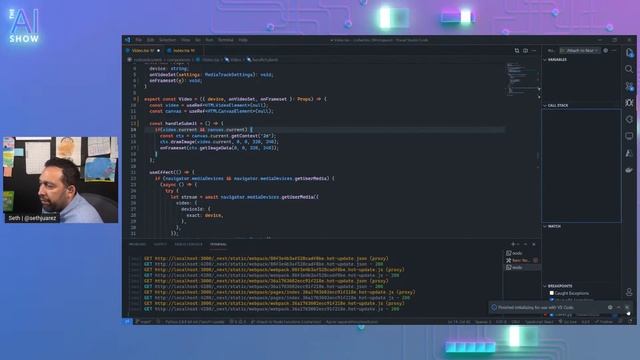The width and height of the screenshot is (640, 360).
Task: Open the Explorer view in activity bar
Action: 629,53
